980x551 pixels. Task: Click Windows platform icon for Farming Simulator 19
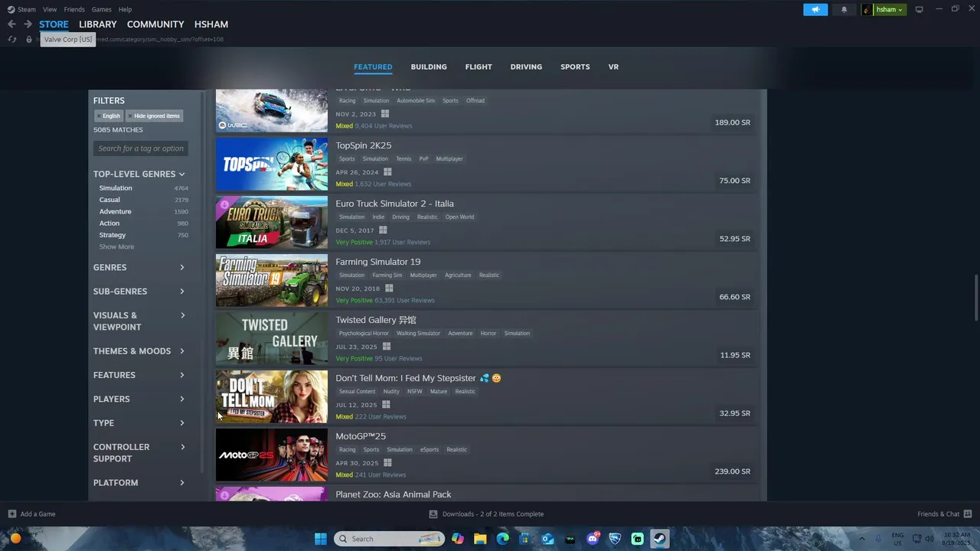(389, 289)
